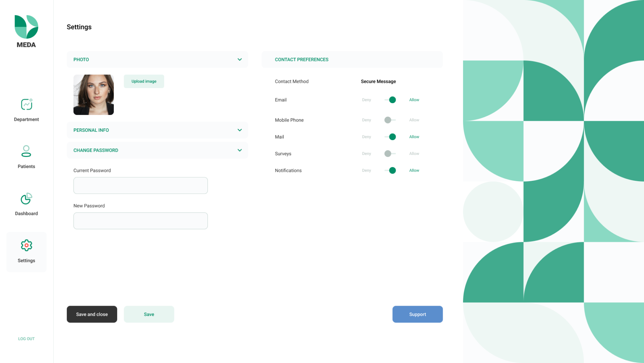The height and width of the screenshot is (363, 644).
Task: Open the Dashboard pie chart icon
Action: point(26,198)
